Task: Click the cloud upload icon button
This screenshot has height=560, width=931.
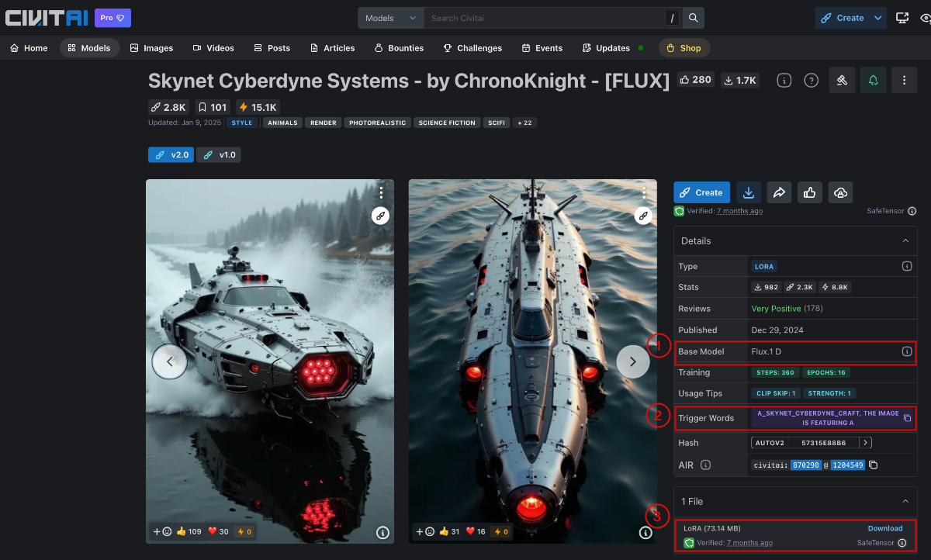Action: 841,192
